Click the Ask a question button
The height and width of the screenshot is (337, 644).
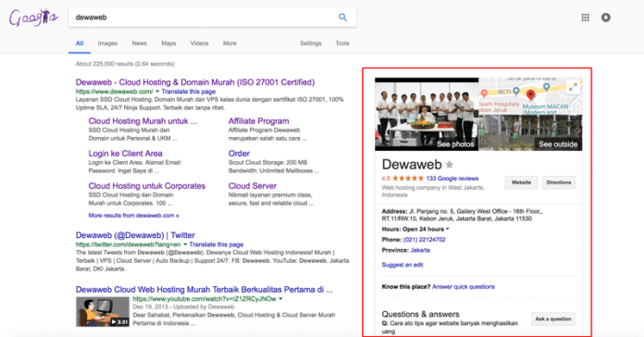pyautogui.click(x=552, y=318)
